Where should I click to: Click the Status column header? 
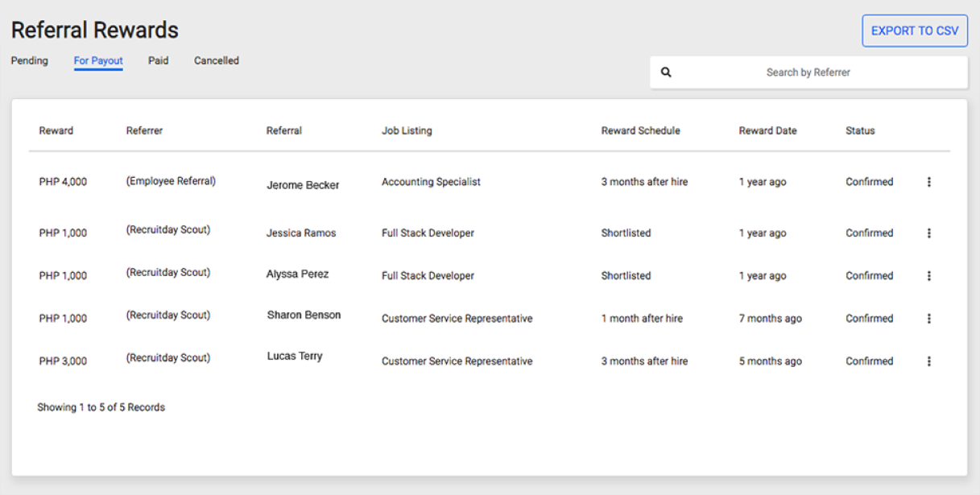[860, 130]
